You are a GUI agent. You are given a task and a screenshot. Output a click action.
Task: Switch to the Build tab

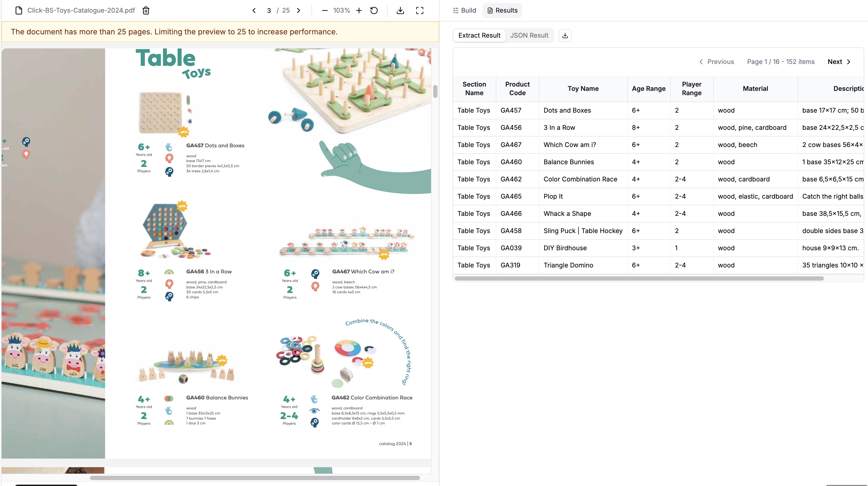[x=464, y=10]
